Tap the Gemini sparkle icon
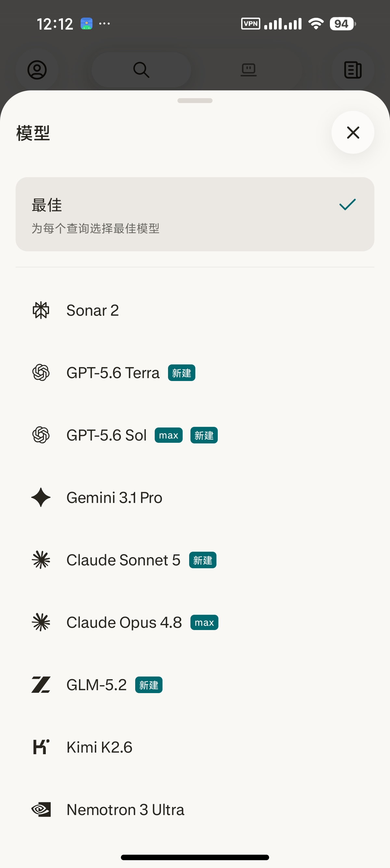Viewport: 390px width, 868px height. (x=41, y=497)
